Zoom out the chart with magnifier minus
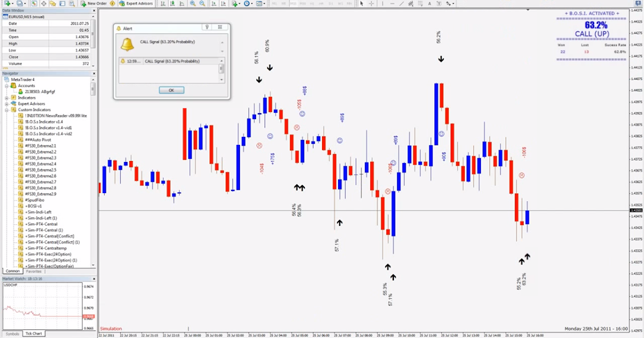 tap(202, 3)
